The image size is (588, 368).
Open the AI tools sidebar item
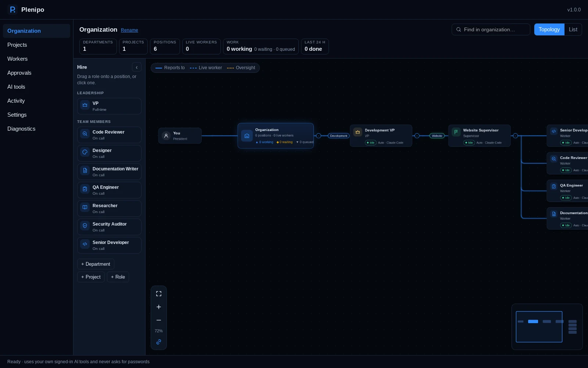(x=36, y=87)
